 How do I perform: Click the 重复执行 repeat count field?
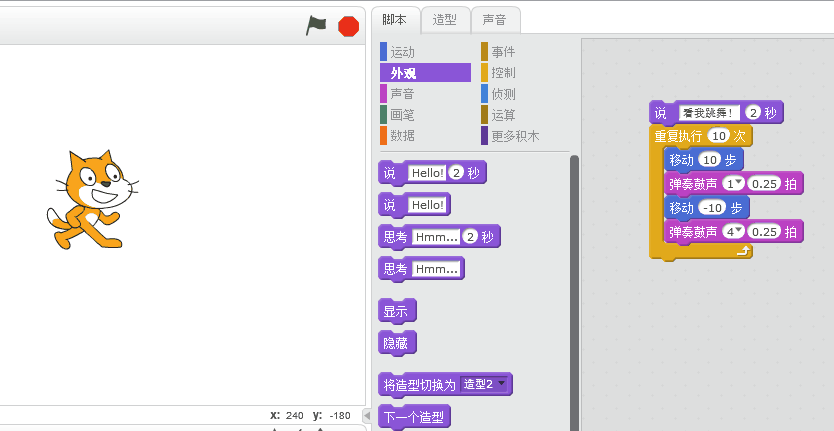tap(719, 136)
